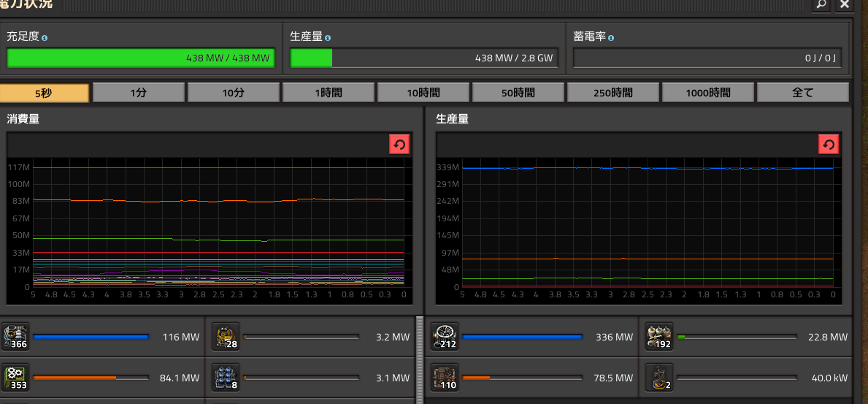
Task: Click info icon beside 充足度
Action: click(x=45, y=38)
